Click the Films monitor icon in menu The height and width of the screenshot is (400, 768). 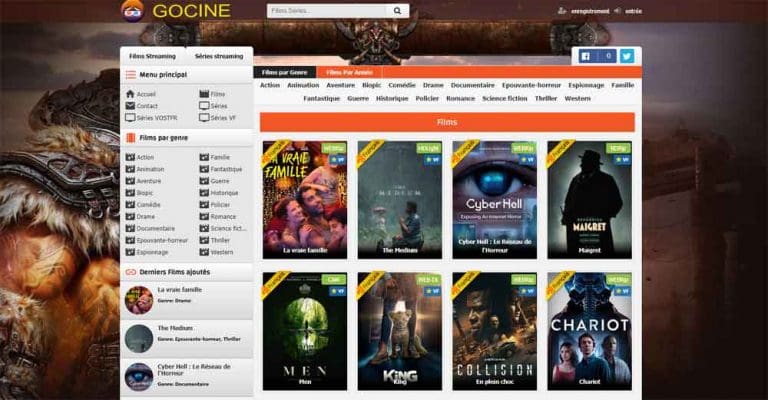point(204,94)
